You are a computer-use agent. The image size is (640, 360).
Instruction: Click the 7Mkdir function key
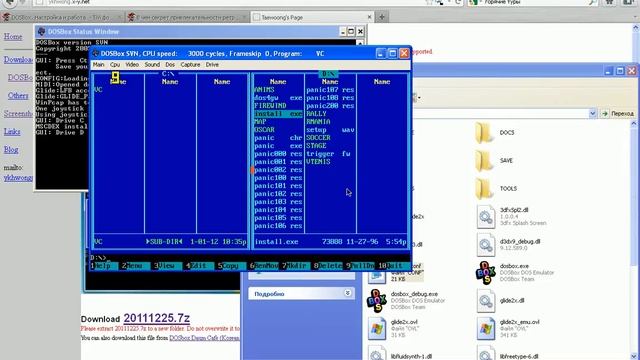click(296, 266)
